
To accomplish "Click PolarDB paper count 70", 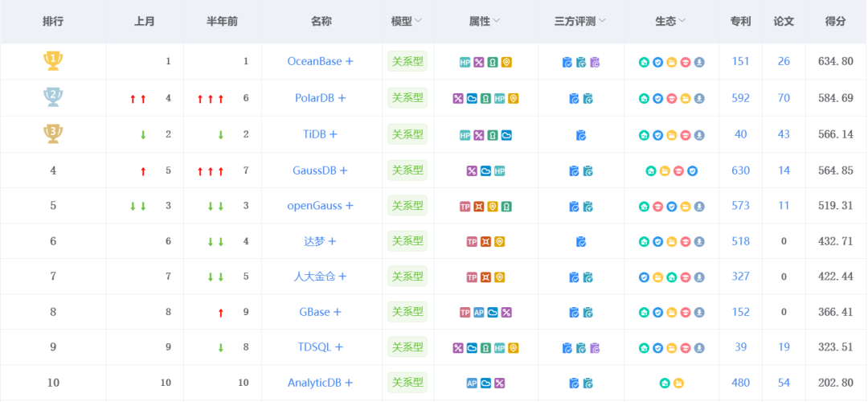I will tap(784, 98).
